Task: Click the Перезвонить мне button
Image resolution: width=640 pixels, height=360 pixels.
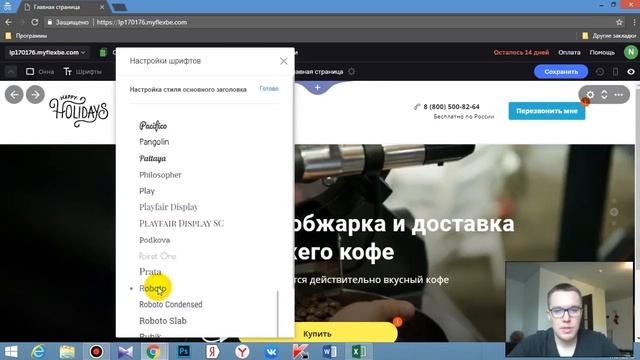Action: [x=547, y=111]
